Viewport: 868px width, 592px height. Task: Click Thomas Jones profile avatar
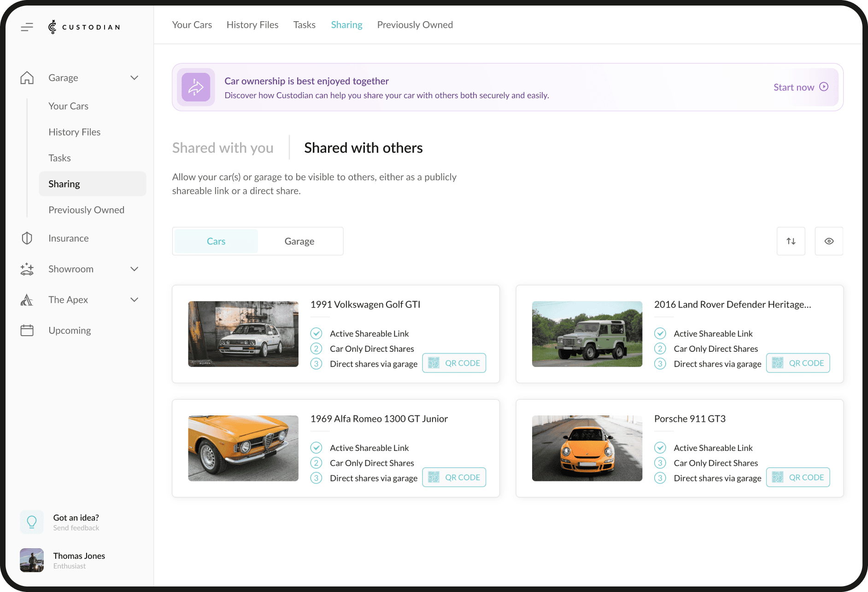pos(32,560)
